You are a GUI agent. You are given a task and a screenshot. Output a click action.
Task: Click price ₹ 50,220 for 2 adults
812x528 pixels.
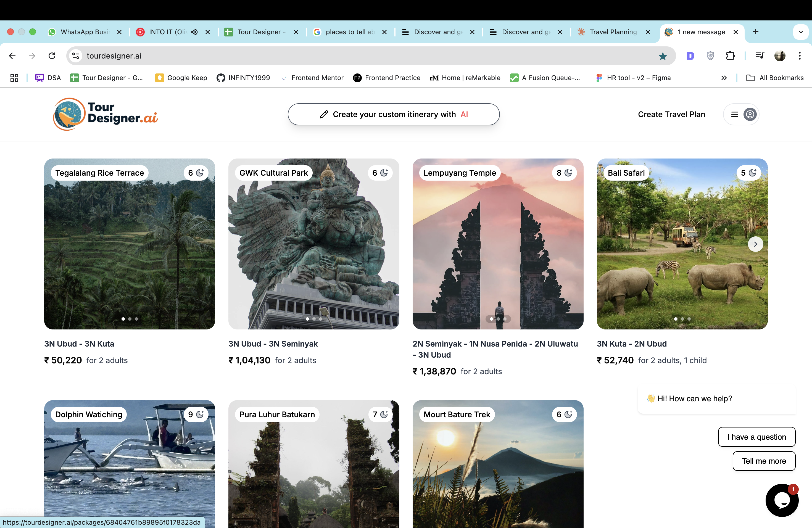[x=86, y=361]
